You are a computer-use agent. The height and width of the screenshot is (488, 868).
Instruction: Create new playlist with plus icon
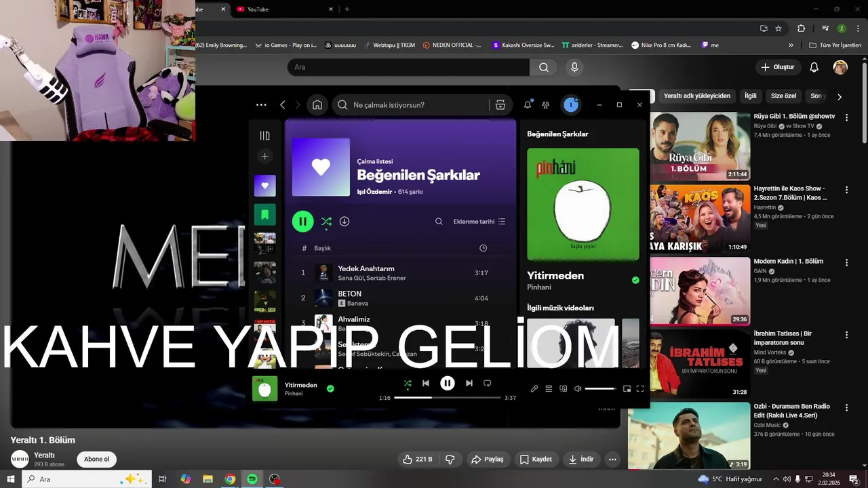264,157
